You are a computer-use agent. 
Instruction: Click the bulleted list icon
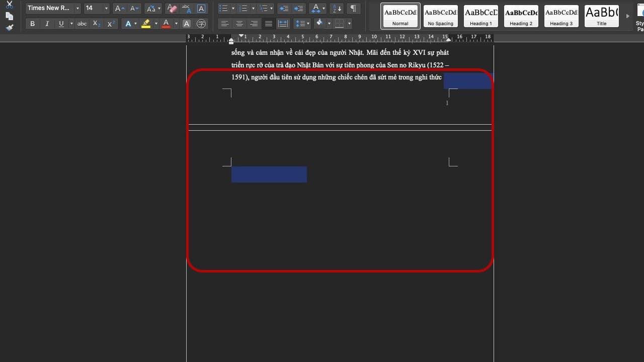click(x=224, y=9)
